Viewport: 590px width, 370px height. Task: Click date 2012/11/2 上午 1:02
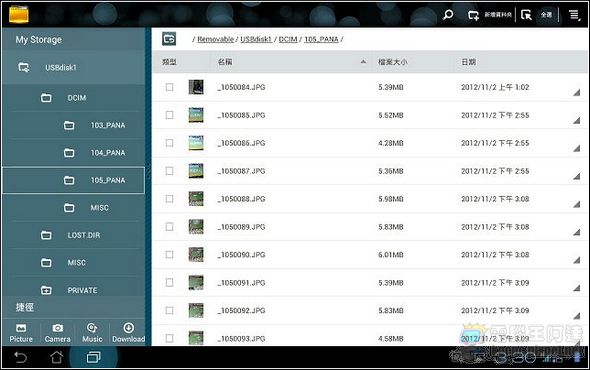[x=495, y=87]
